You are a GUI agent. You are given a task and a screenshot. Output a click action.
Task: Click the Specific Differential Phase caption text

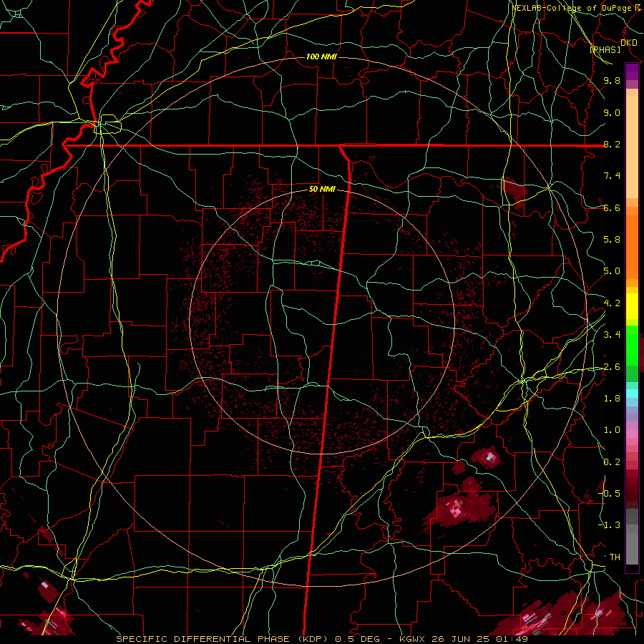pos(321,639)
